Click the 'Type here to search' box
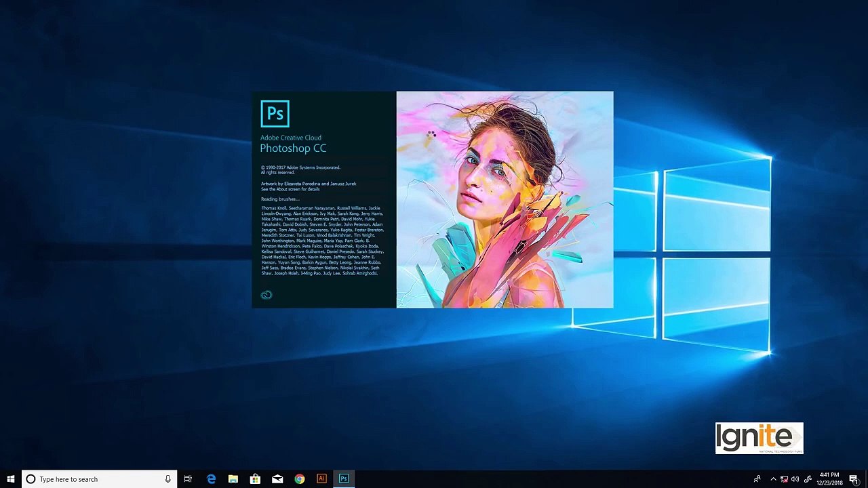Image resolution: width=868 pixels, height=488 pixels. [x=99, y=479]
